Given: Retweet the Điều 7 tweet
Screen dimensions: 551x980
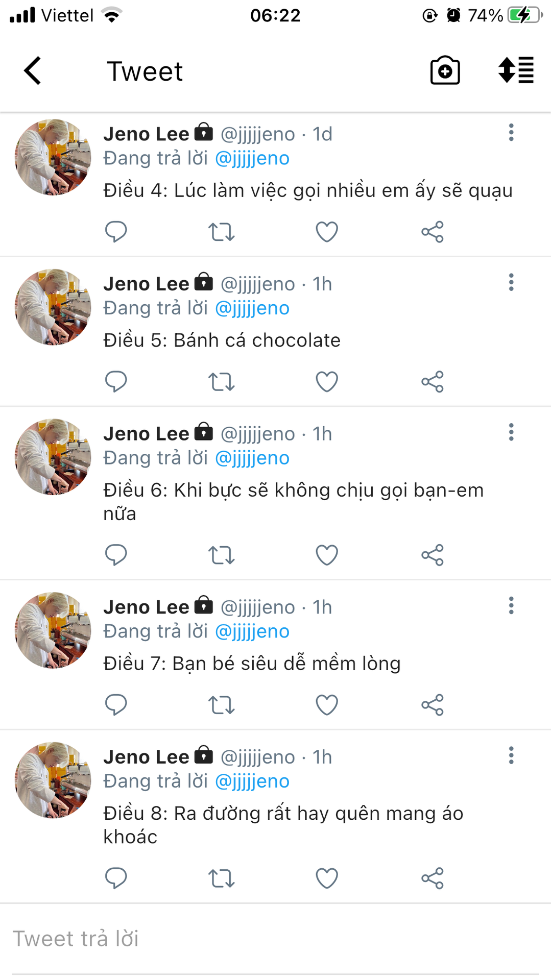Looking at the screenshot, I should click(x=221, y=705).
